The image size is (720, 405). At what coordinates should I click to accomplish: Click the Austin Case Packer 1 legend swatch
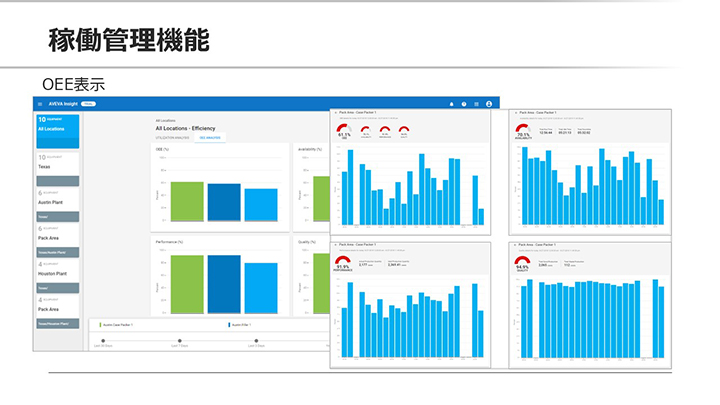(99, 325)
